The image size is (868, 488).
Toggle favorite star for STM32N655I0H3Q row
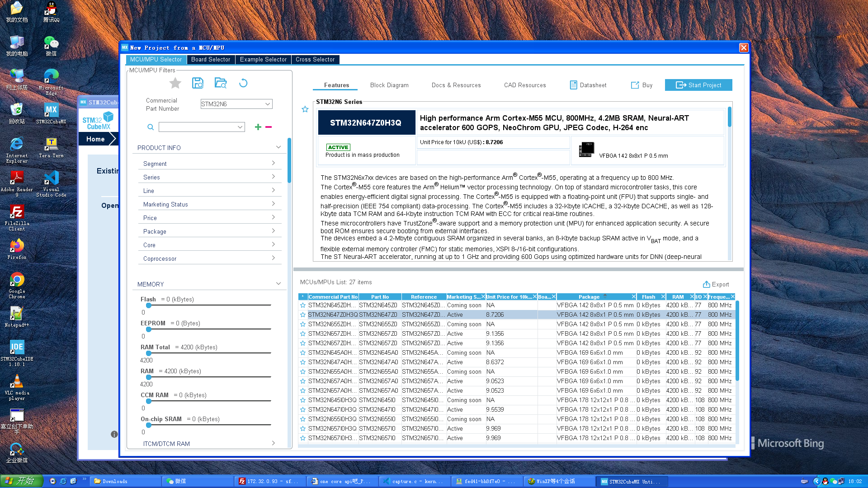click(x=303, y=419)
